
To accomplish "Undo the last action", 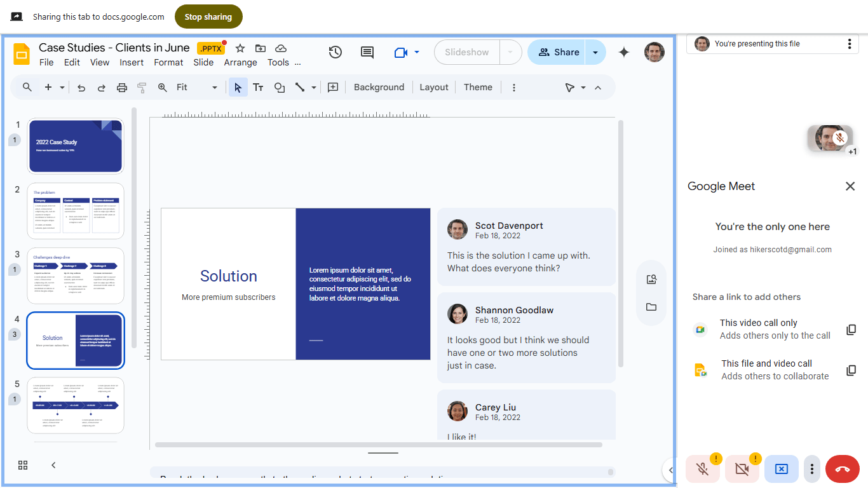I will [81, 87].
